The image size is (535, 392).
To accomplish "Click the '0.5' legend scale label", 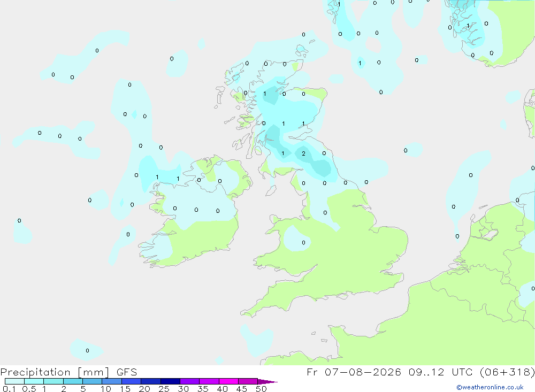I will coord(29,389).
